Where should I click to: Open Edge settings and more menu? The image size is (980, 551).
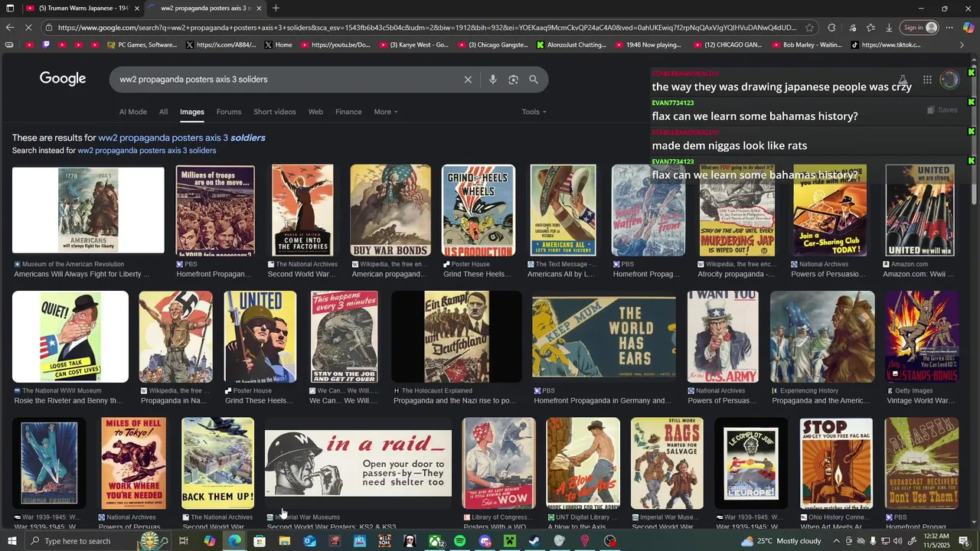(949, 28)
